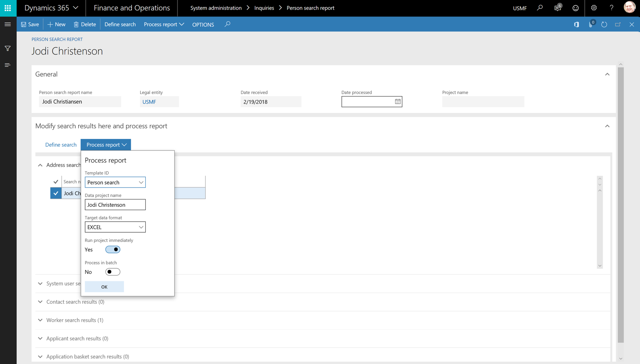The width and height of the screenshot is (640, 364).
Task: Click the feedback smiley icon
Action: 575,8
